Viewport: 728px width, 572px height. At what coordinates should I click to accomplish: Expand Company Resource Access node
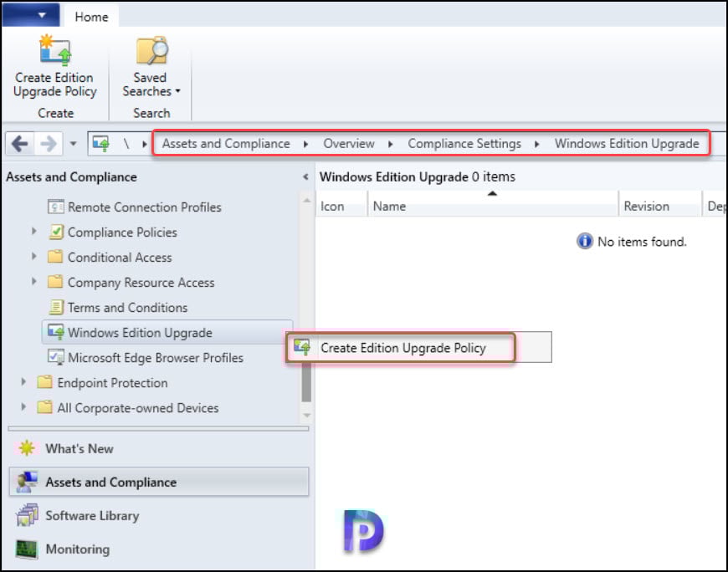[34, 281]
